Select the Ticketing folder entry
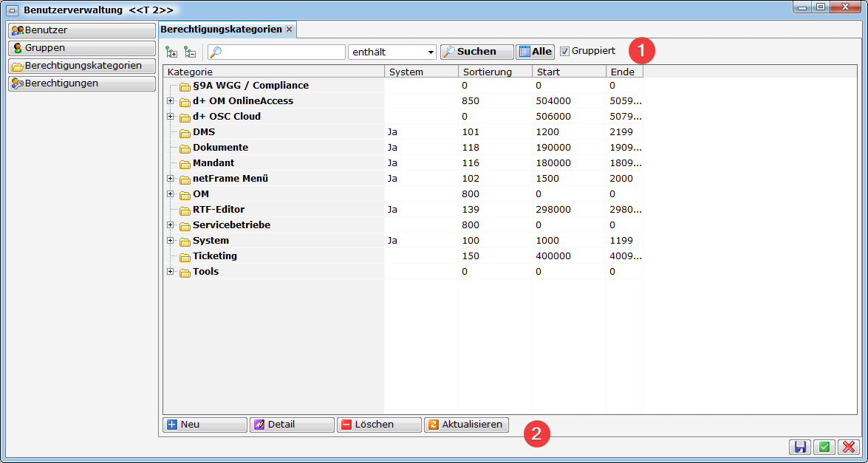868x463 pixels. 214,256
